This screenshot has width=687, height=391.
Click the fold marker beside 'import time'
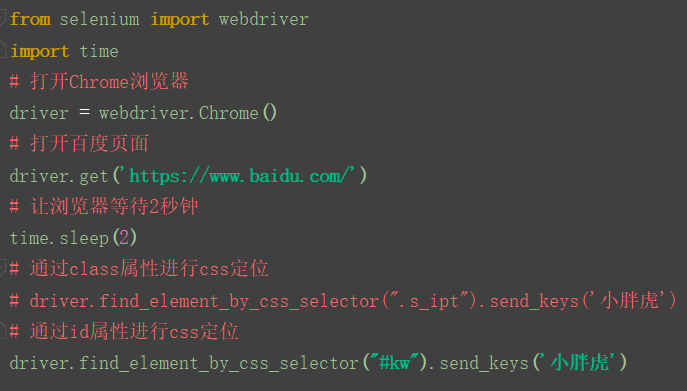(2, 50)
